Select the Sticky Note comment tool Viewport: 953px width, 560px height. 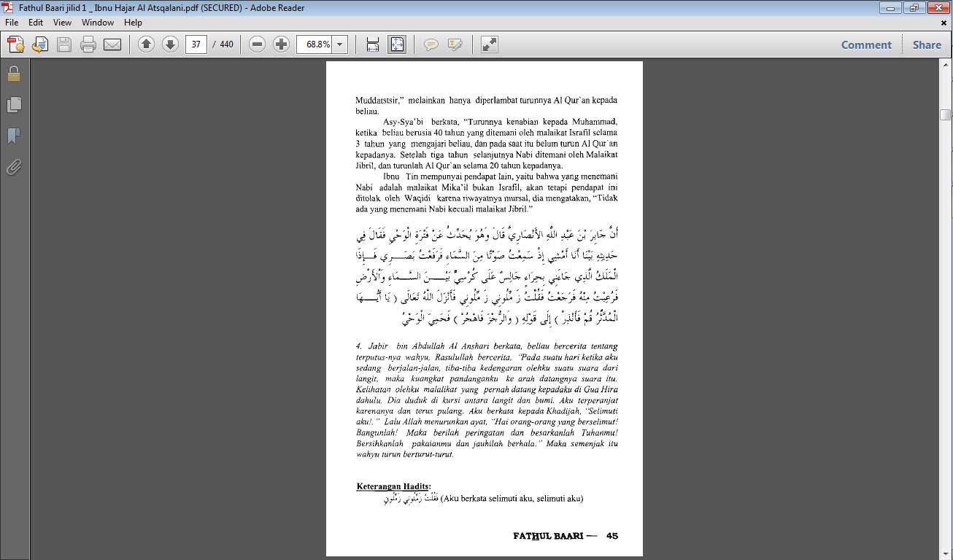(431, 44)
